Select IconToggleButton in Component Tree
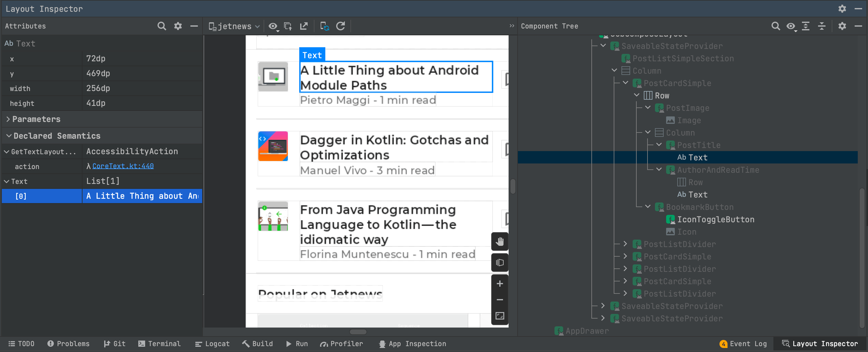Screen dimensions: 868x352 [x=715, y=219]
